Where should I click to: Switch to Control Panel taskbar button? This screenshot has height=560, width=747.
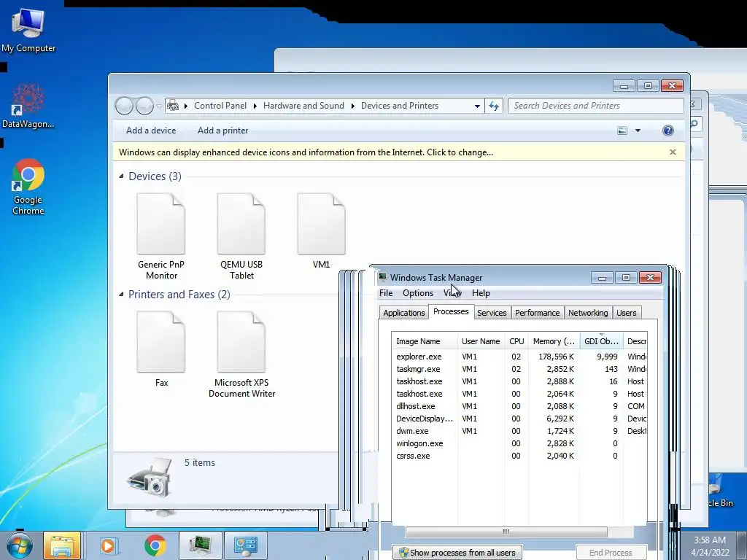click(x=246, y=545)
